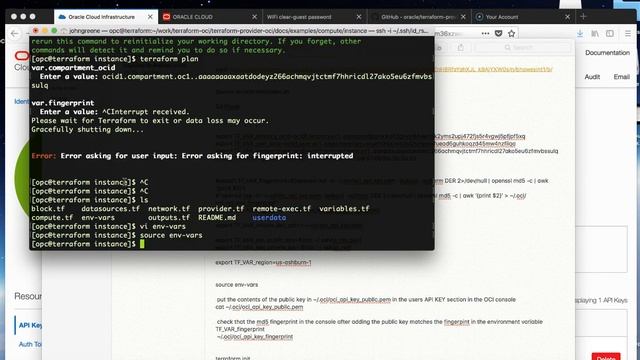640x360 pixels.
Task: Select Auth Tokens in the Resources list
Action: pos(30,344)
